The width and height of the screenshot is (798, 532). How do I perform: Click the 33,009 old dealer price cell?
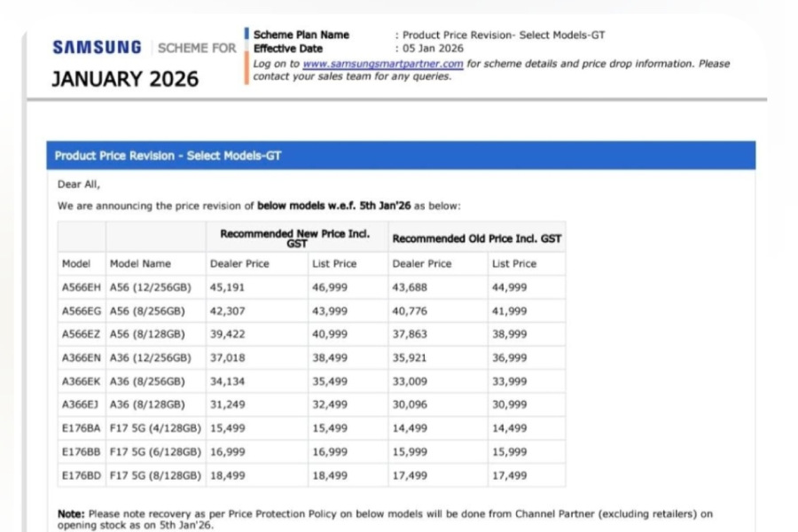pos(411,381)
